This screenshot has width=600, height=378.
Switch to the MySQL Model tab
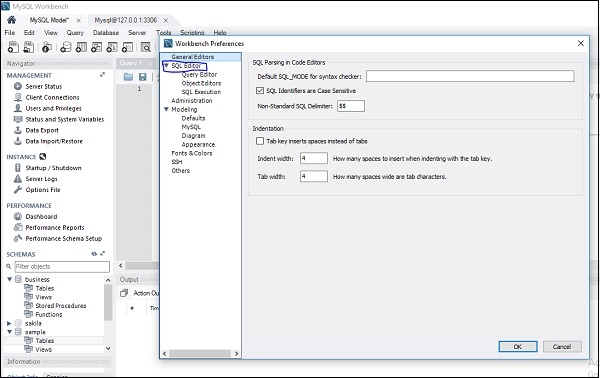(49, 20)
